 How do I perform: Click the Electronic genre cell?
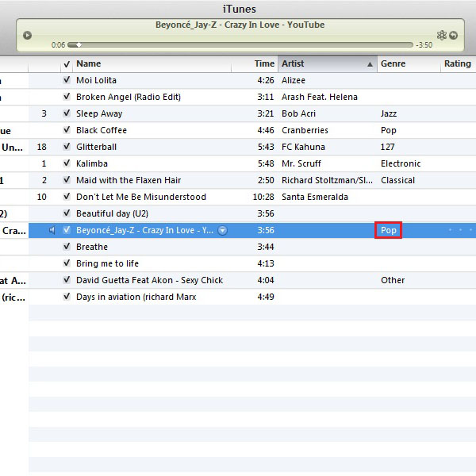[401, 163]
